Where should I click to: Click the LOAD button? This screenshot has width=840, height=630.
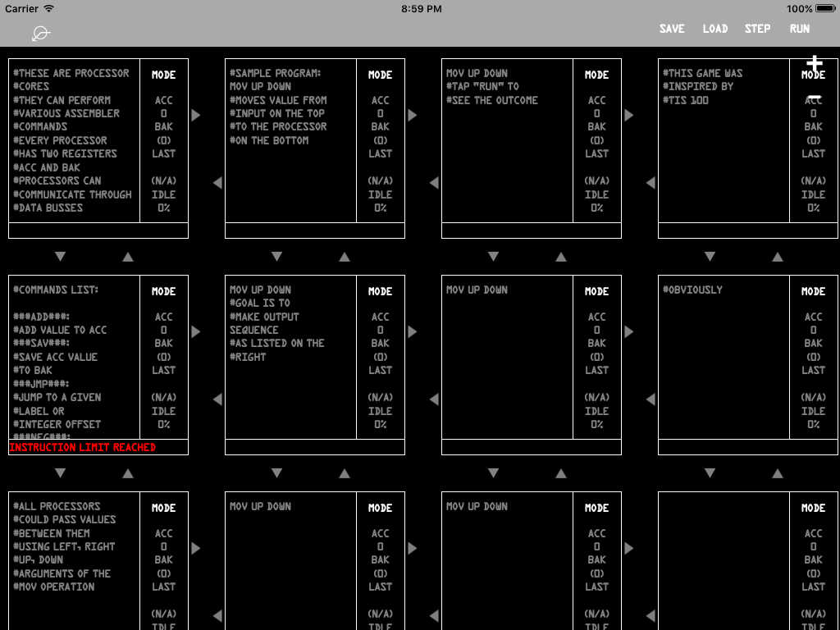(x=715, y=29)
